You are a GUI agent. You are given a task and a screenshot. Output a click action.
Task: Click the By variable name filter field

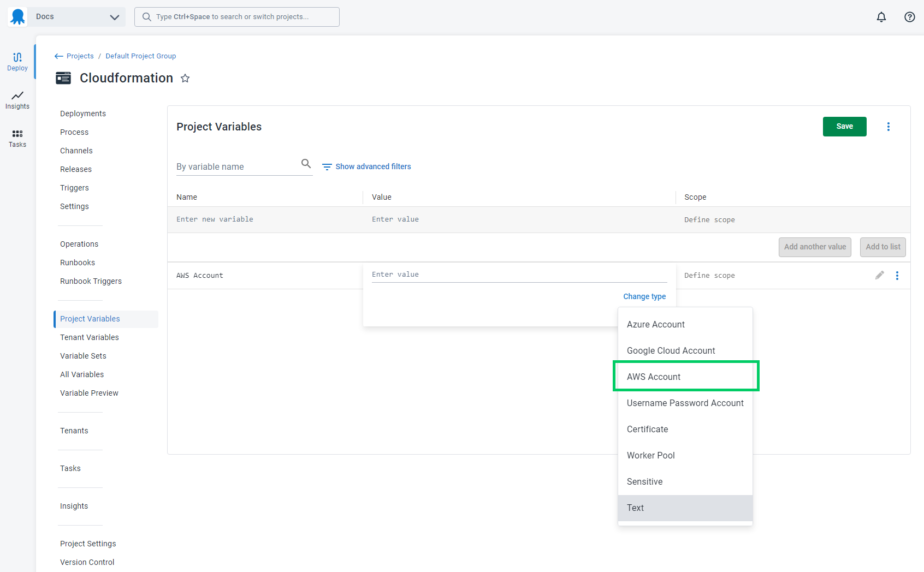pyautogui.click(x=245, y=166)
